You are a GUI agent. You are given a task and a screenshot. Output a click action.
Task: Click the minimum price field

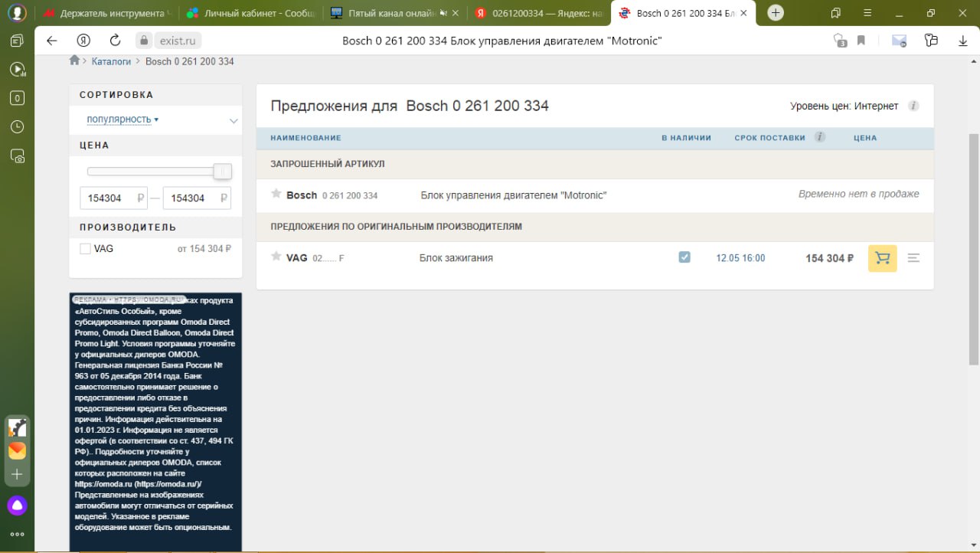coord(113,198)
